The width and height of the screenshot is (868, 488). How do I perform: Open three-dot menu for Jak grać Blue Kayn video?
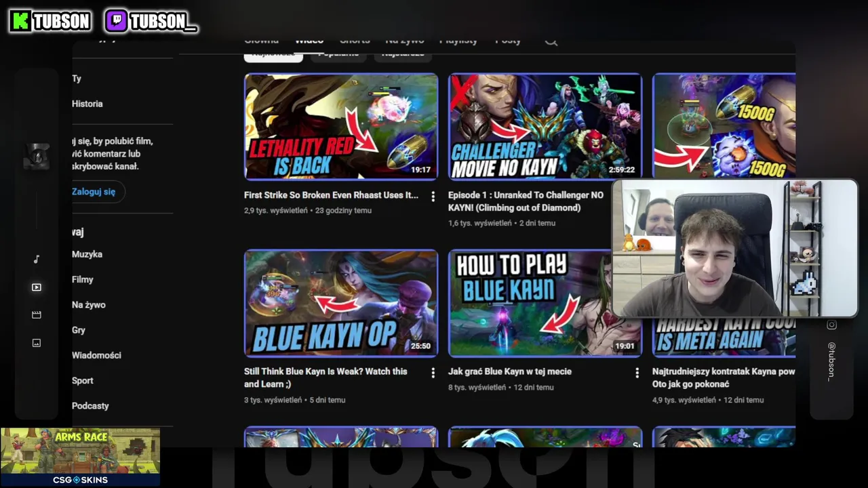pyautogui.click(x=637, y=373)
